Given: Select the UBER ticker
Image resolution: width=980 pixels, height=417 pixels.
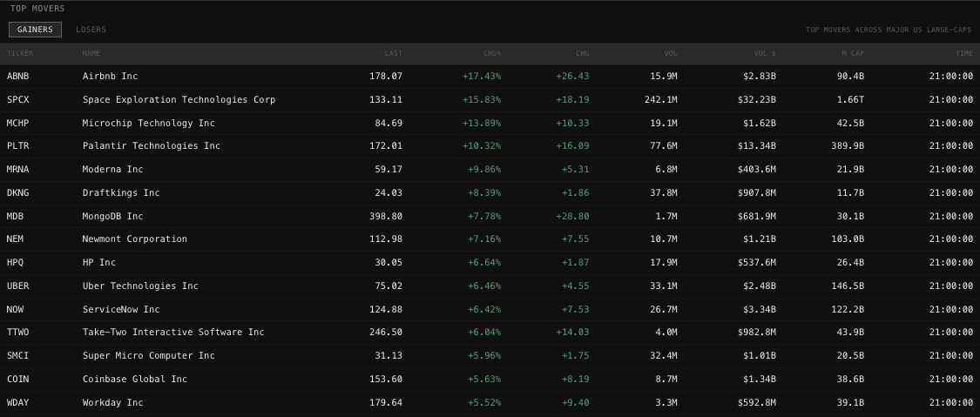Looking at the screenshot, I should [18, 286].
